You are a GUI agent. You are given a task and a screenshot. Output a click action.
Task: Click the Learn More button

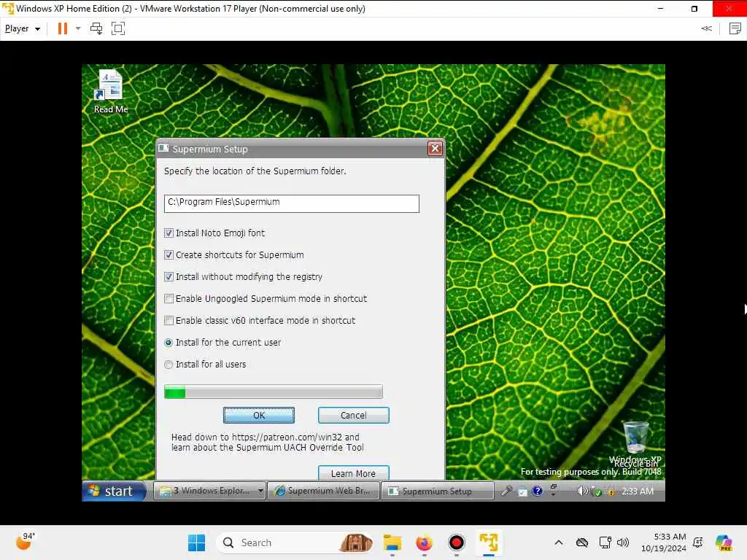pyautogui.click(x=354, y=472)
